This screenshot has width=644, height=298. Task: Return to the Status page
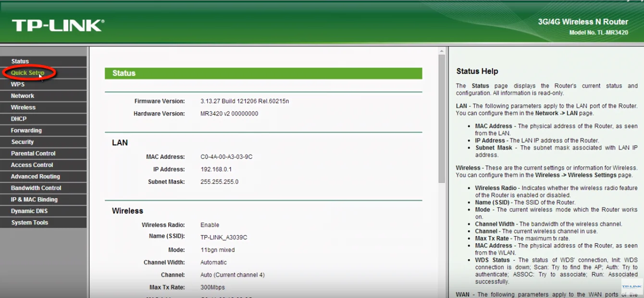click(19, 61)
